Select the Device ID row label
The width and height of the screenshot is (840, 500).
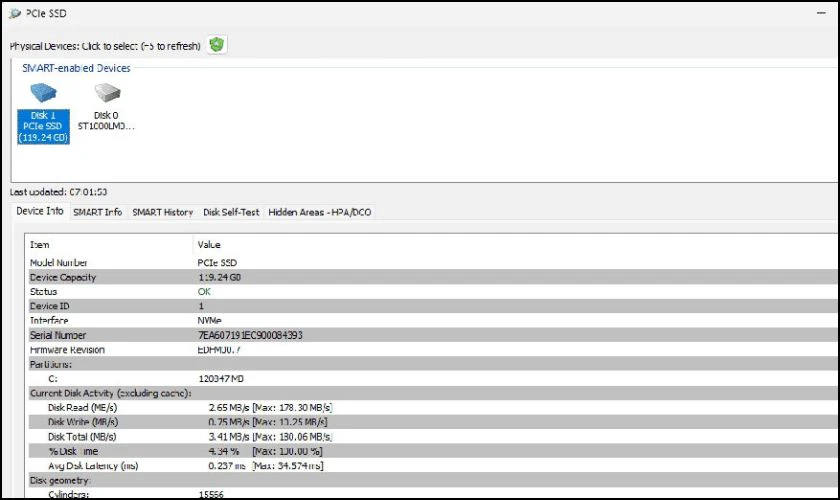point(49,306)
